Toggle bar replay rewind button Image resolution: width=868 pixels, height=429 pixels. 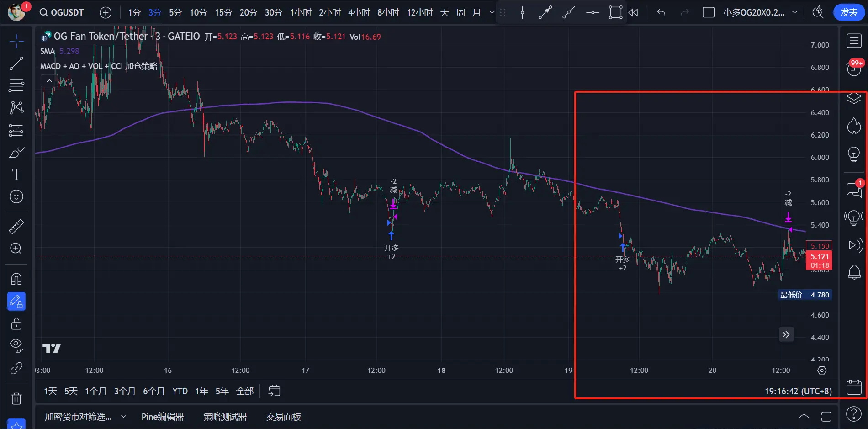coord(633,13)
